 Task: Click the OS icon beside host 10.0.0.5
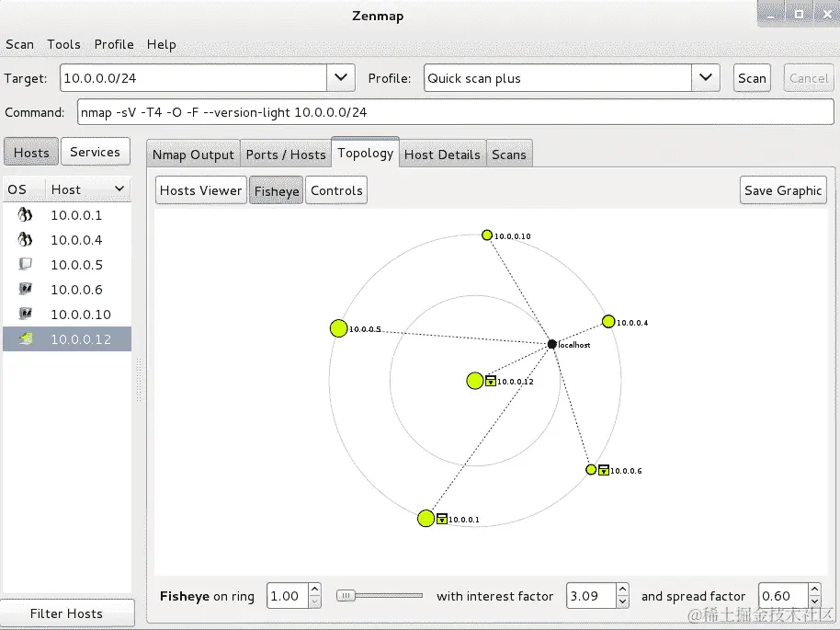pyautogui.click(x=25, y=264)
